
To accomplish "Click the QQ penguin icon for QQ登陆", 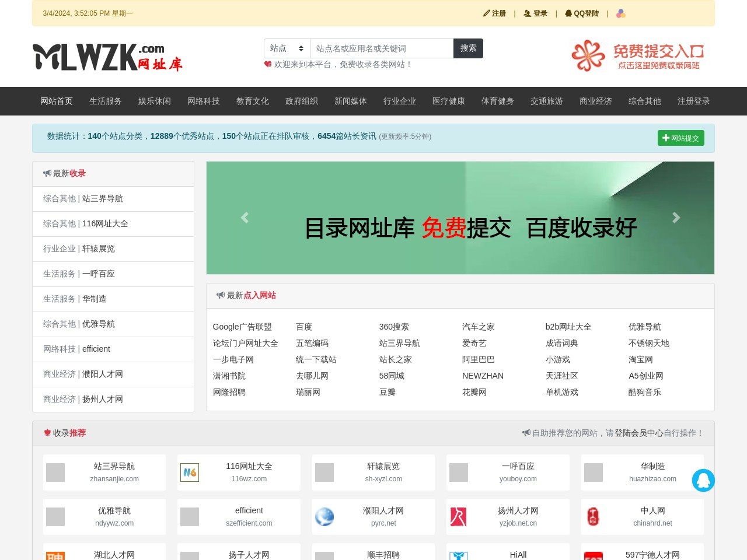I will click(568, 13).
